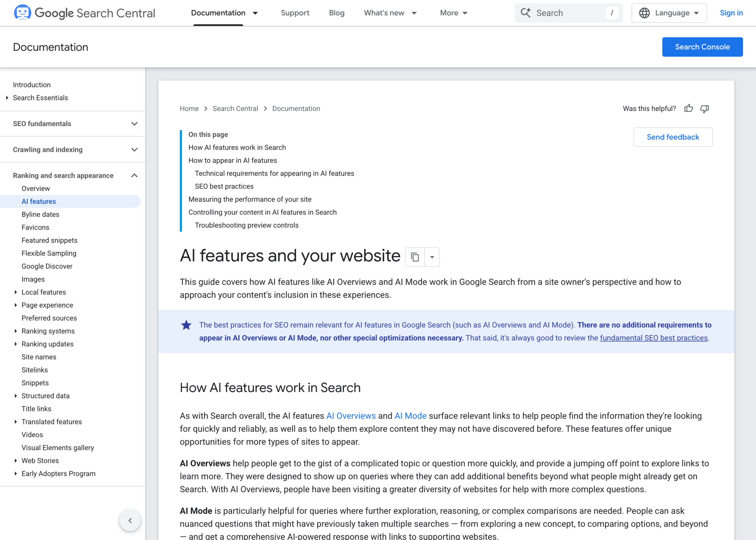Viewport: 756px width, 540px height.
Task: Select the More nav item
Action: click(449, 13)
